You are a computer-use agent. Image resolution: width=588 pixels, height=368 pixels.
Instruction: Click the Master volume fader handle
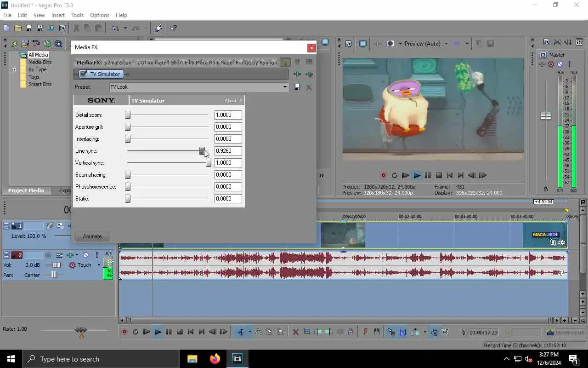tap(546, 116)
